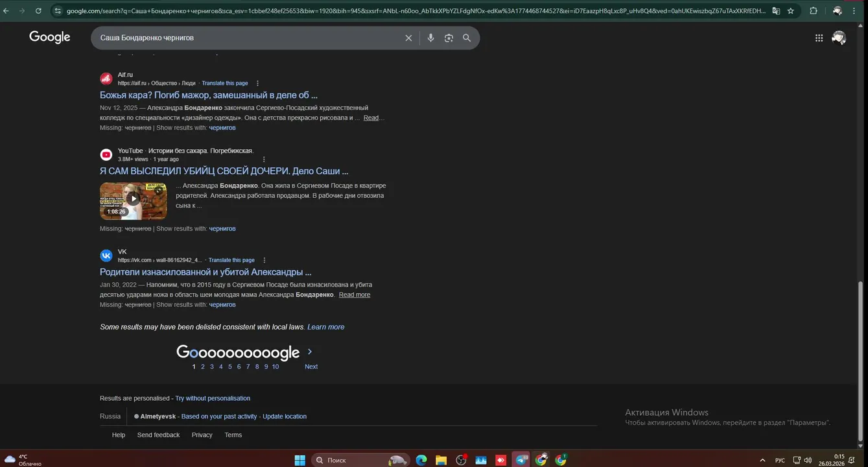This screenshot has width=868, height=467.
Task: Click the YouTube result favicon
Action: tap(106, 154)
